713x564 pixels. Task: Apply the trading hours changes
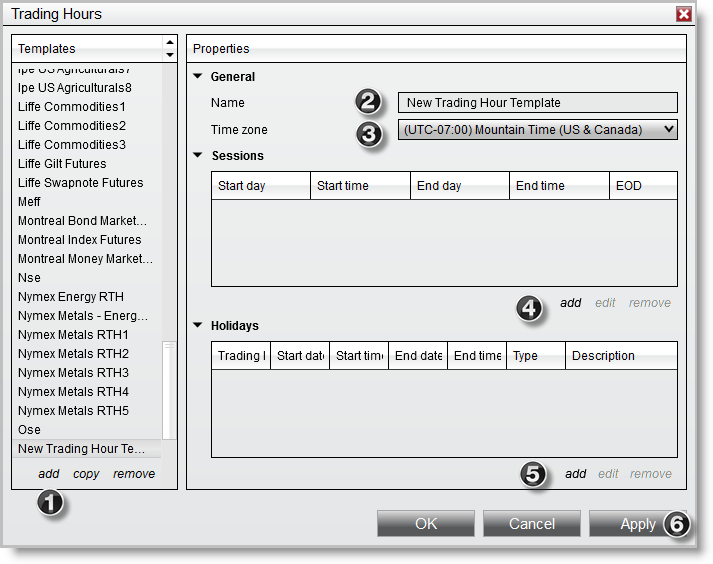pos(637,524)
